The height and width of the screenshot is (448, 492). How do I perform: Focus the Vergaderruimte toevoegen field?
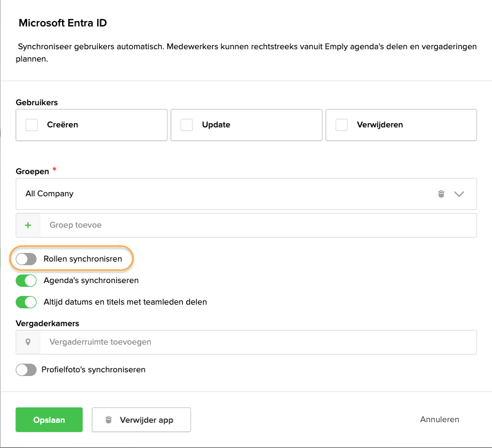coord(258,342)
